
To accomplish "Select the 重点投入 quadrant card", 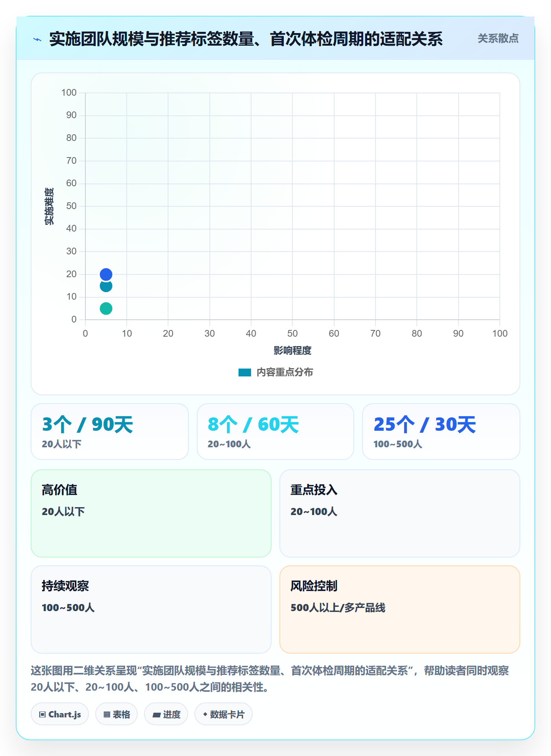I will [400, 513].
